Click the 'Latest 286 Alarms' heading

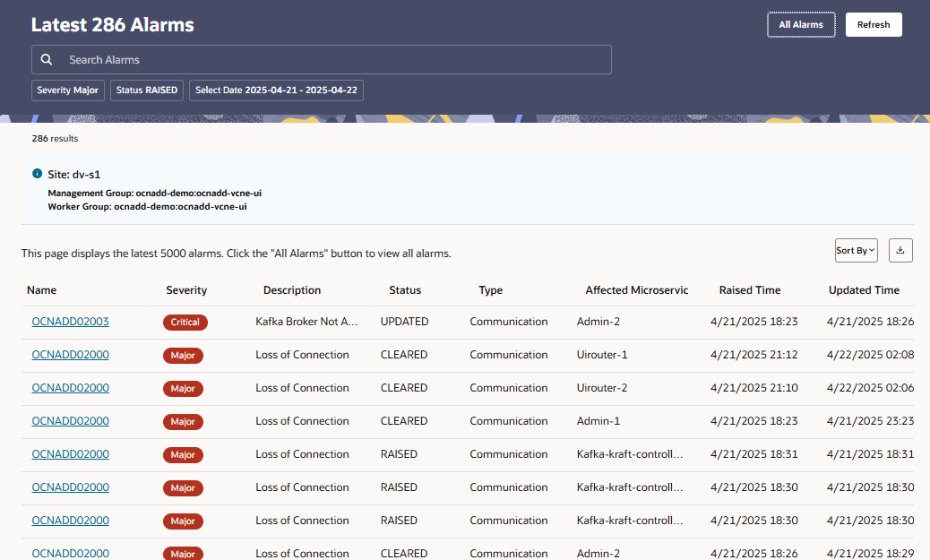tap(113, 25)
